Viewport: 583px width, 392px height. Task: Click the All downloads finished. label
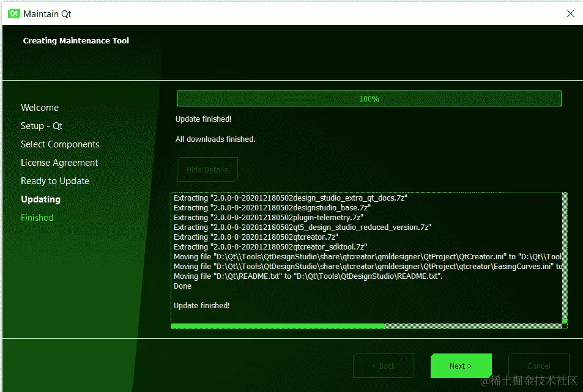pos(215,139)
